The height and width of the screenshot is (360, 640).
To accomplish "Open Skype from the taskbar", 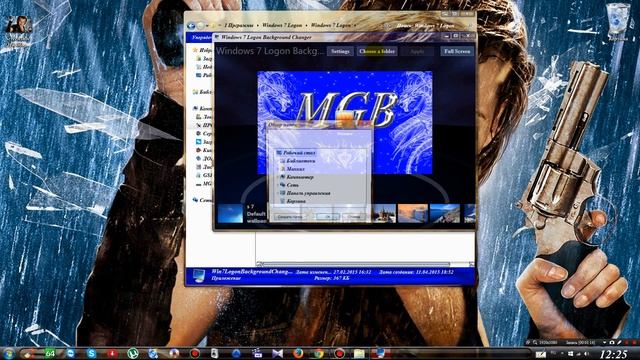I will pos(91,353).
